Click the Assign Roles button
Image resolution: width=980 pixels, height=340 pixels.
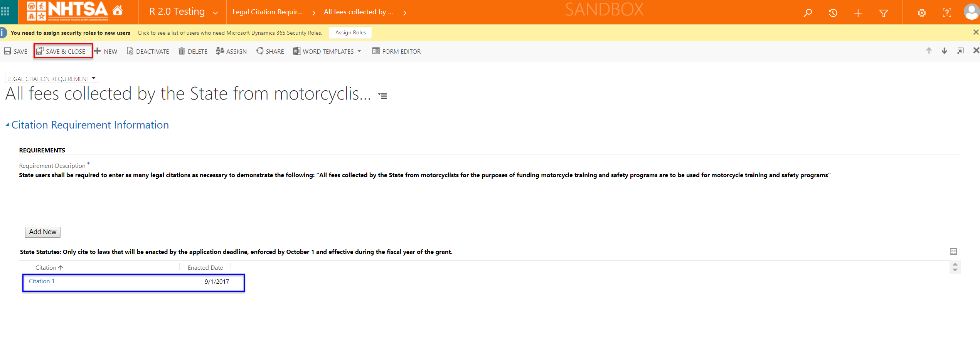coord(350,33)
